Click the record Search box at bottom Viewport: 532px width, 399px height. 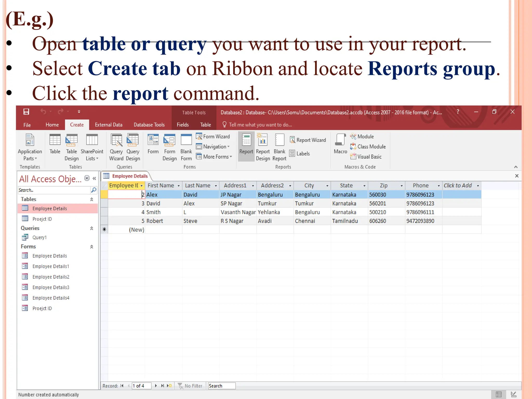tap(222, 386)
